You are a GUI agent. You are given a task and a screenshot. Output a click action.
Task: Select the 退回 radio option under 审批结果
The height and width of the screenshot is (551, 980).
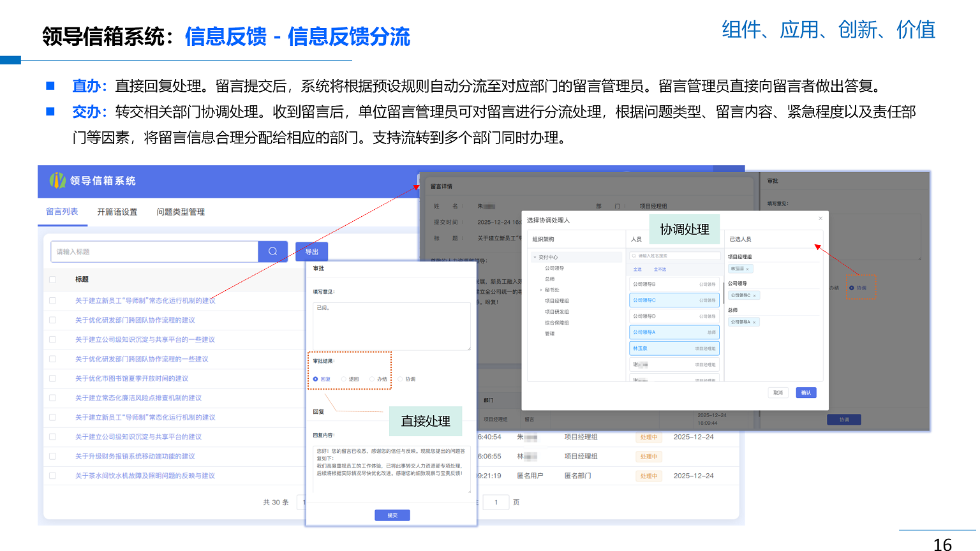pyautogui.click(x=343, y=379)
